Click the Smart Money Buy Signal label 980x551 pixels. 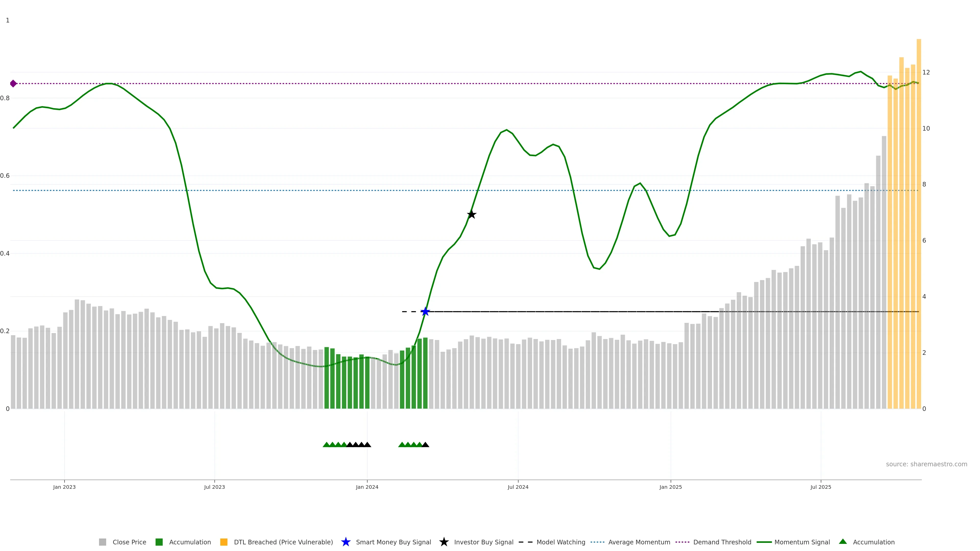393,542
